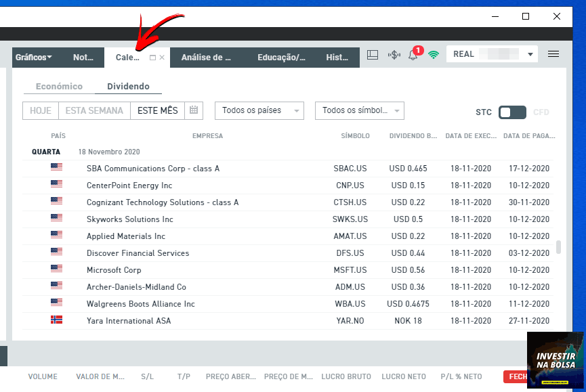Sort by DATA DE EXEC... column header
The image size is (586, 392).
(x=471, y=136)
